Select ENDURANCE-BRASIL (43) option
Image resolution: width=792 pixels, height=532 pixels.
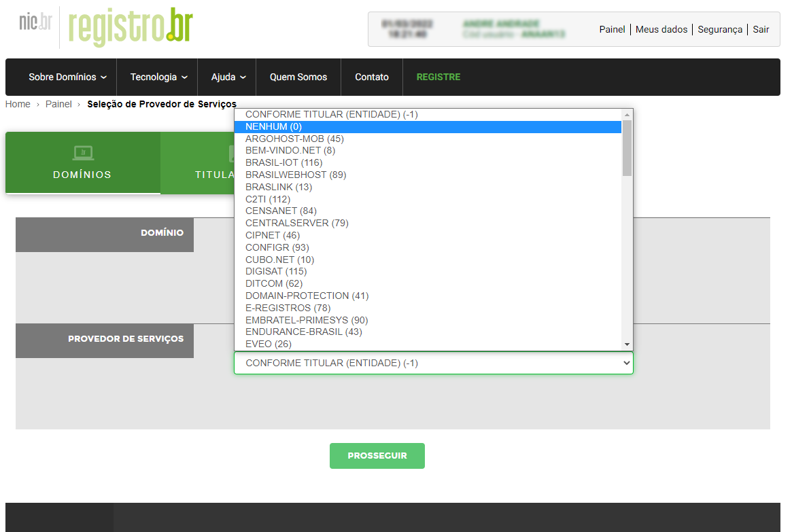(428, 332)
